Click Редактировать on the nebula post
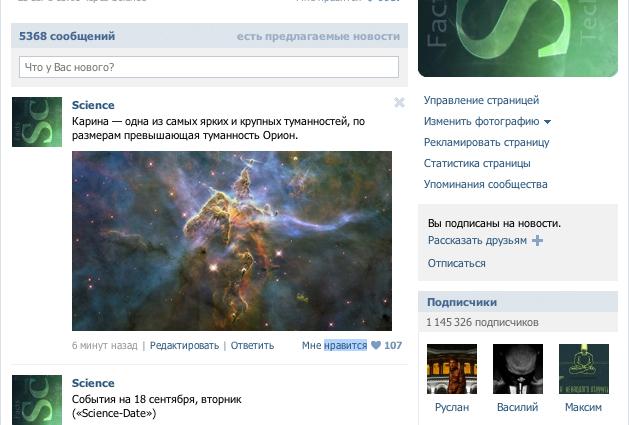This screenshot has height=425, width=629. click(x=185, y=346)
